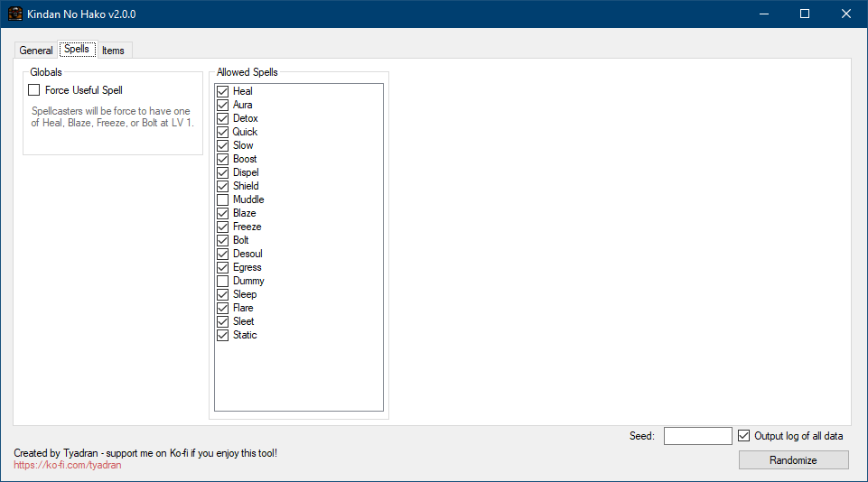Screen dimensions: 868x482
Task: Uncheck the Blaze spell
Action: point(223,213)
